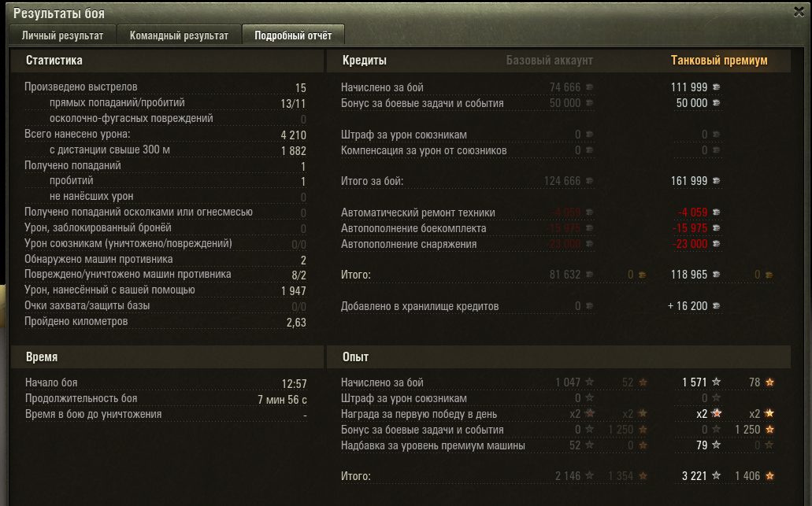The width and height of the screenshot is (812, 506).
Task: Click the Статистика section header
Action: tap(54, 60)
